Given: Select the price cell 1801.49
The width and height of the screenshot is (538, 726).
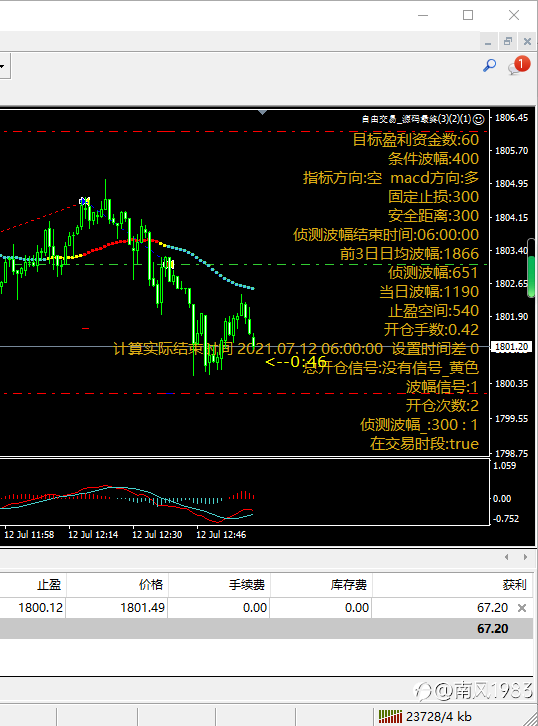Looking at the screenshot, I should [x=142, y=607].
